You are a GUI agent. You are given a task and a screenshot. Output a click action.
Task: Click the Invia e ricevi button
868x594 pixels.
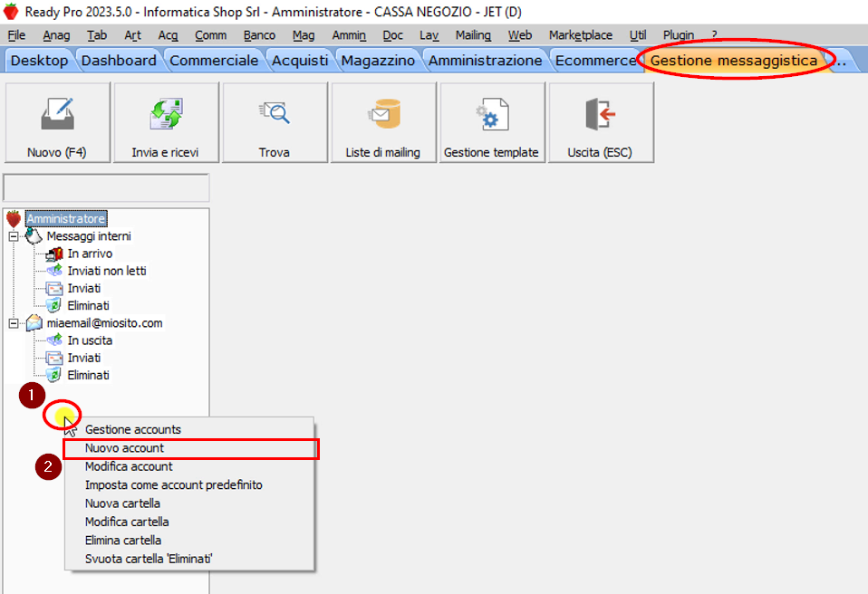[165, 122]
